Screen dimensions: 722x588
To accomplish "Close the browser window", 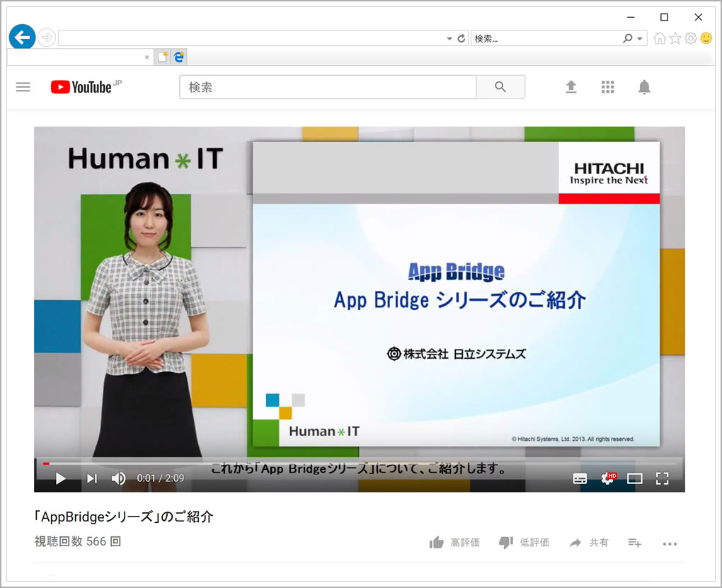I will [x=698, y=17].
